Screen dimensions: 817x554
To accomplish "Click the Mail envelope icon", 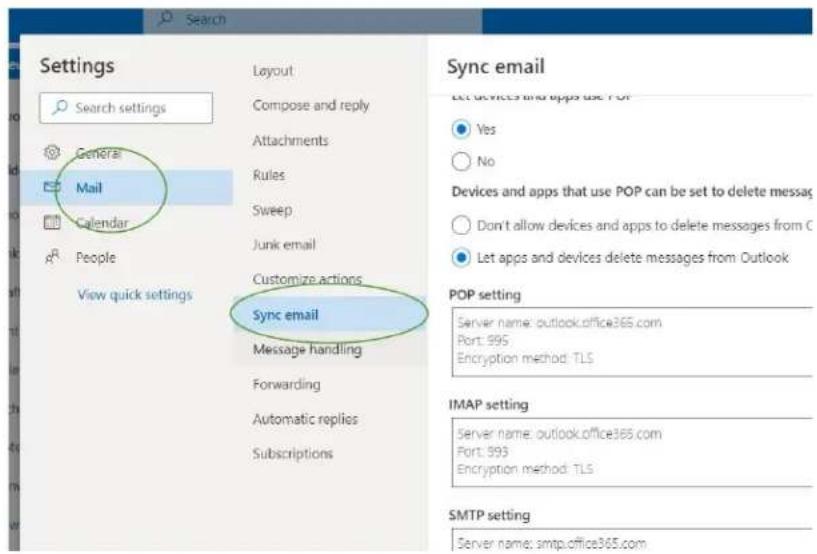I will coord(52,187).
